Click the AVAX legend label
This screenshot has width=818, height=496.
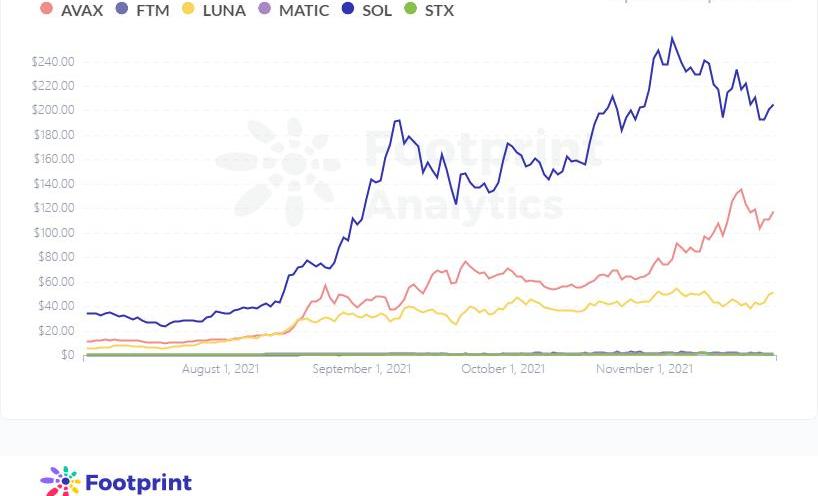tap(82, 10)
